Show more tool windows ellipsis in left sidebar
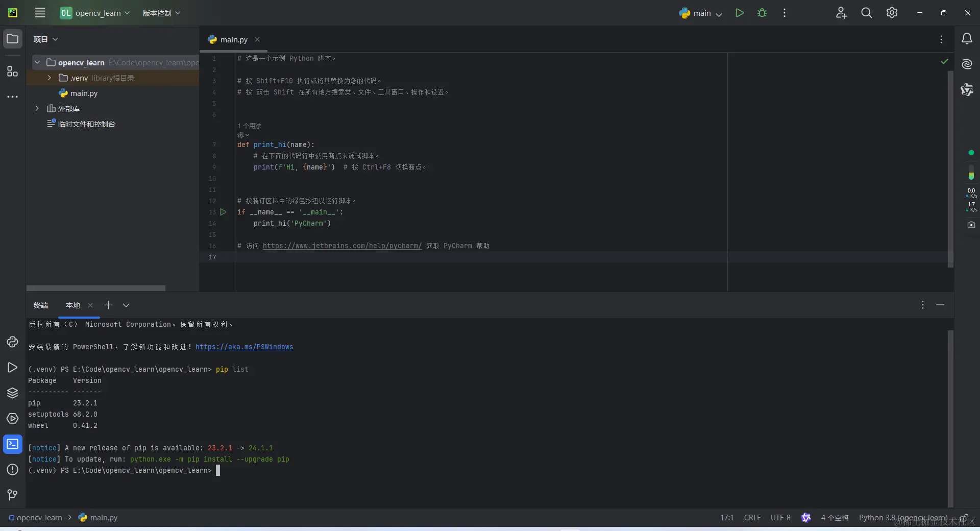The height and width of the screenshot is (531, 980). click(x=13, y=96)
